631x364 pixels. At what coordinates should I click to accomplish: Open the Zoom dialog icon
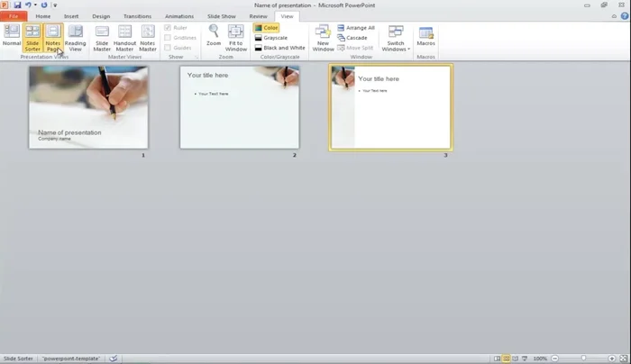pyautogui.click(x=214, y=36)
